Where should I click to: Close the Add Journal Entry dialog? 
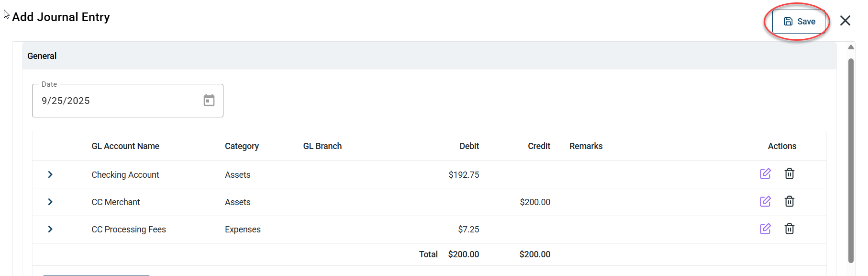[x=846, y=21]
